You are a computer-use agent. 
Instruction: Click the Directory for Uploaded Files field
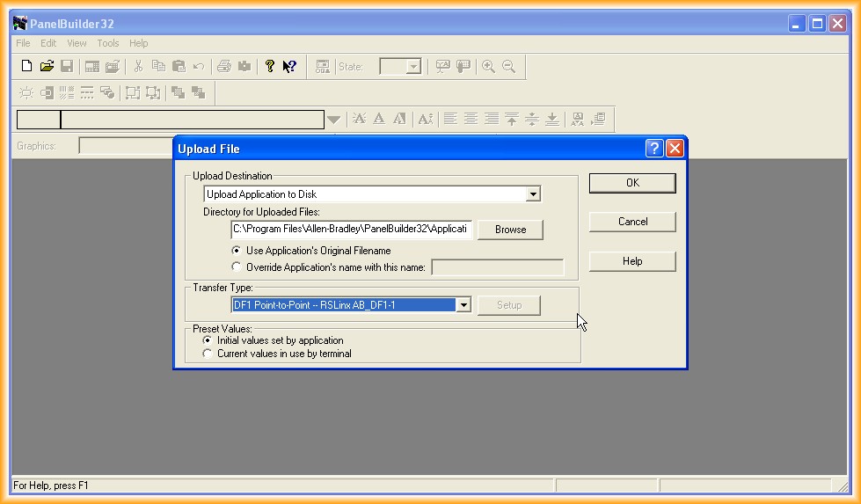click(352, 230)
